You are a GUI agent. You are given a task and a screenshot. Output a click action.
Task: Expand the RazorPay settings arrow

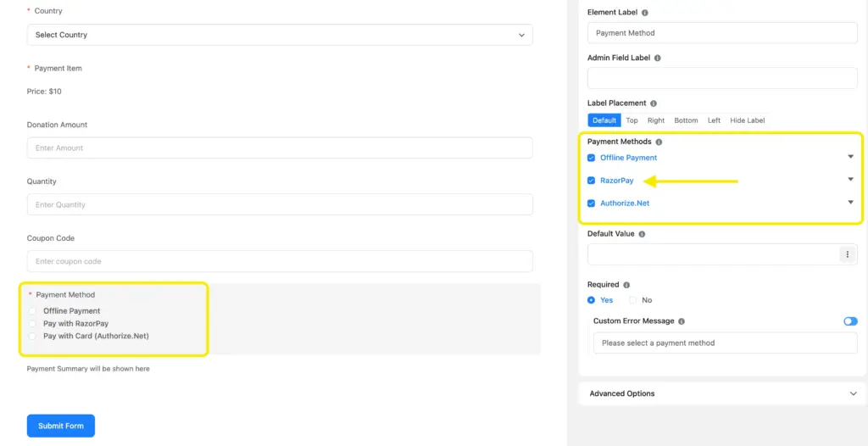851,180
